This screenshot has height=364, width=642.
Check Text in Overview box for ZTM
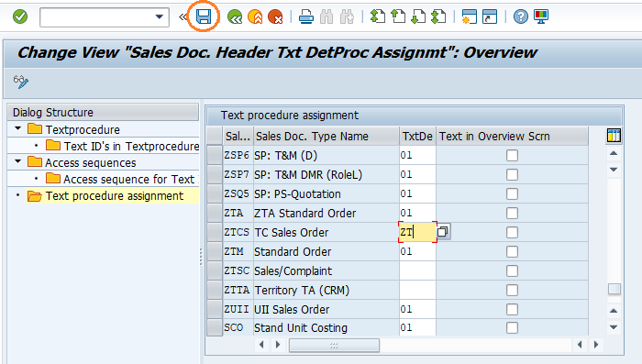pos(512,251)
